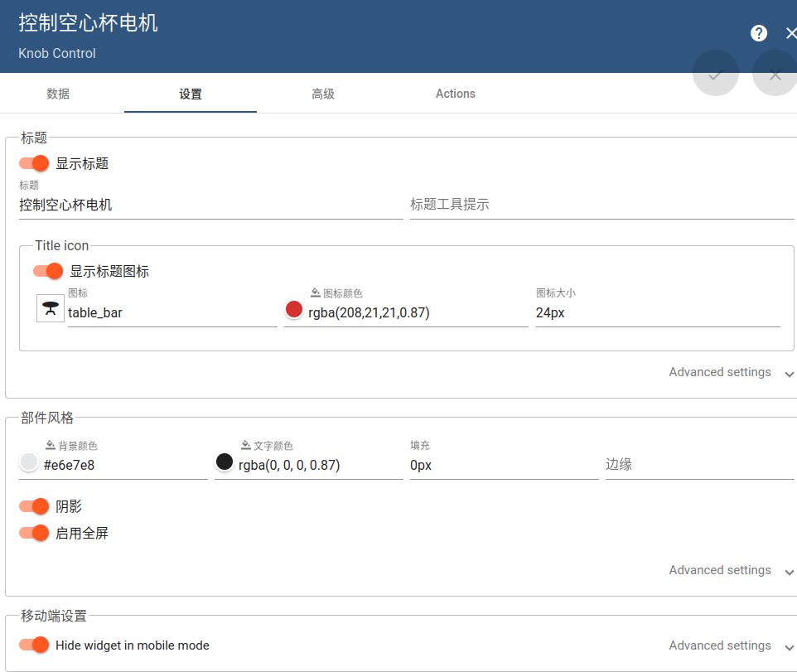The width and height of the screenshot is (797, 672).
Task: Focus the 边缘 margin input field
Action: pos(699,465)
